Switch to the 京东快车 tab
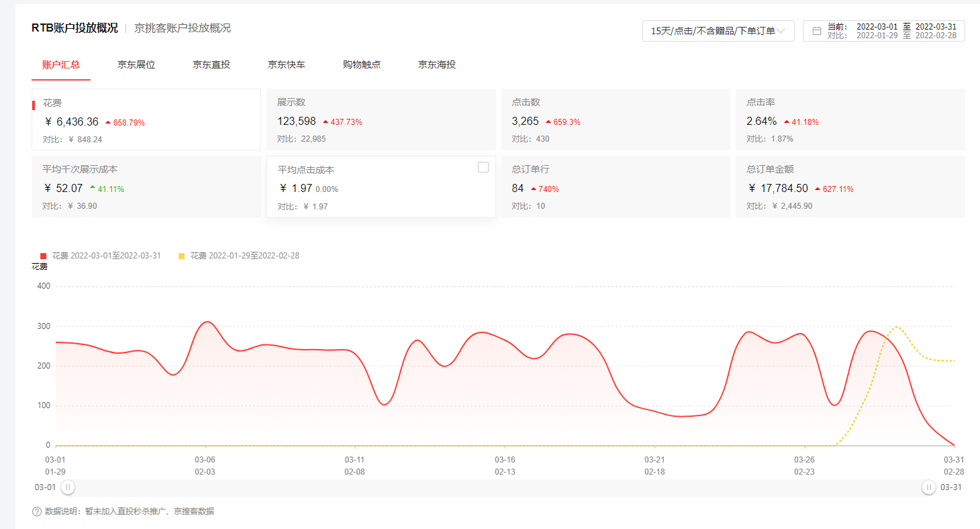The image size is (980, 529). (287, 64)
